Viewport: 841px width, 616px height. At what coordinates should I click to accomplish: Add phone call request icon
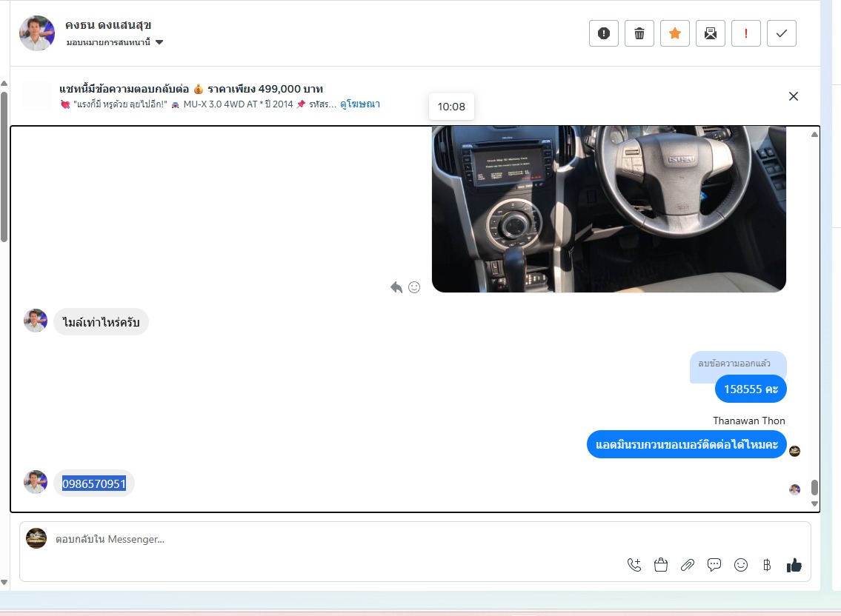tap(634, 565)
